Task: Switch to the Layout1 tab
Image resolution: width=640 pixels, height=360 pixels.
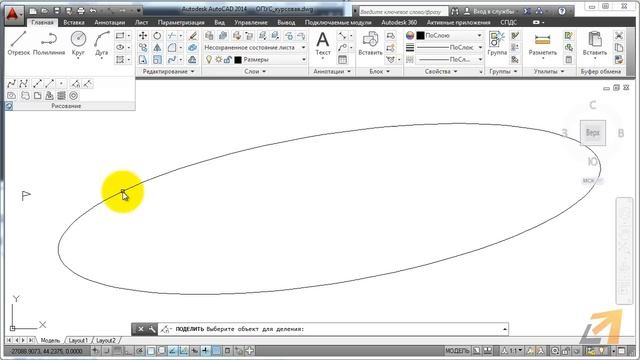Action: tap(78, 340)
